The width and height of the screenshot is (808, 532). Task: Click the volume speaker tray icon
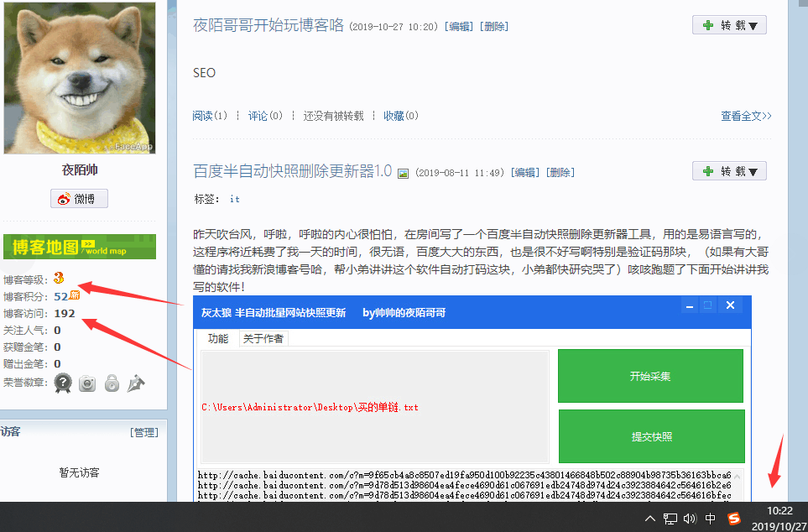(x=690, y=519)
